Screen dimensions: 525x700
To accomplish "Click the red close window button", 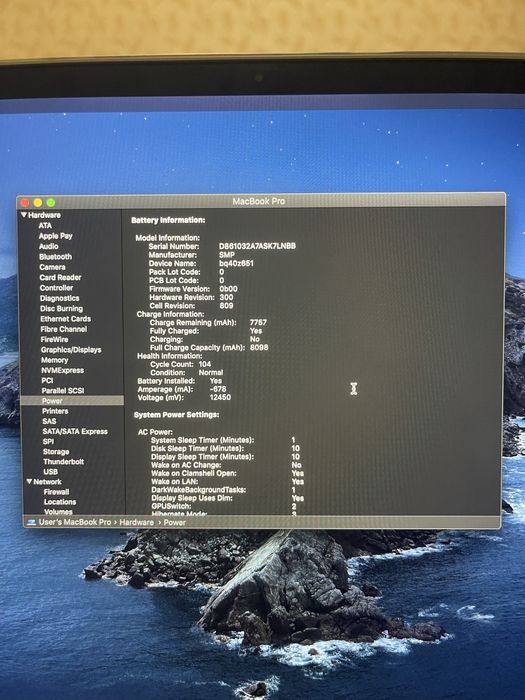I will pos(25,203).
